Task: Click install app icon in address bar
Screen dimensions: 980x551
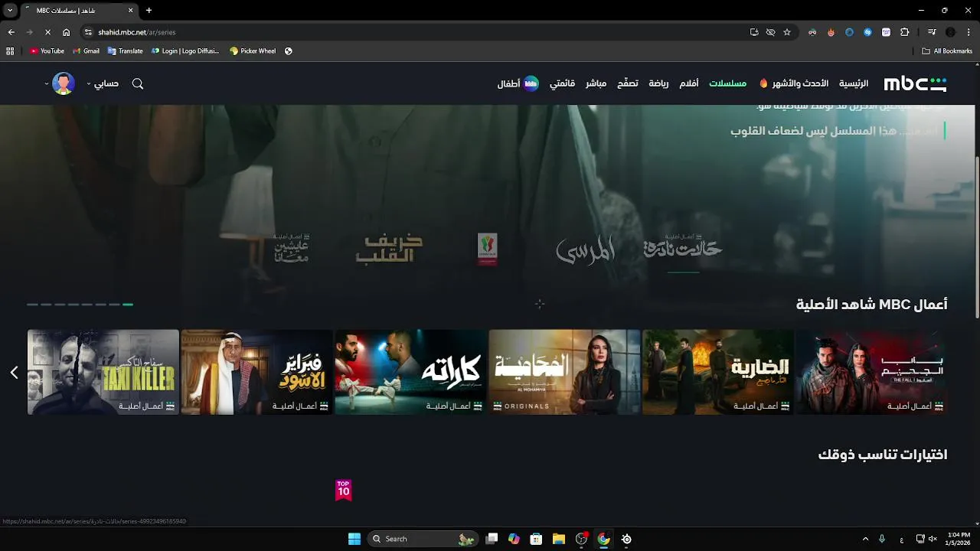Action: point(754,32)
